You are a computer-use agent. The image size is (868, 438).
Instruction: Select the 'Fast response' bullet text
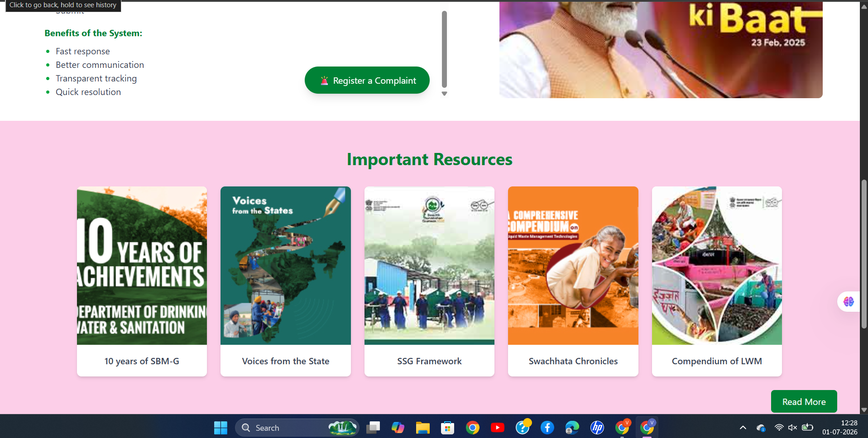(83, 51)
